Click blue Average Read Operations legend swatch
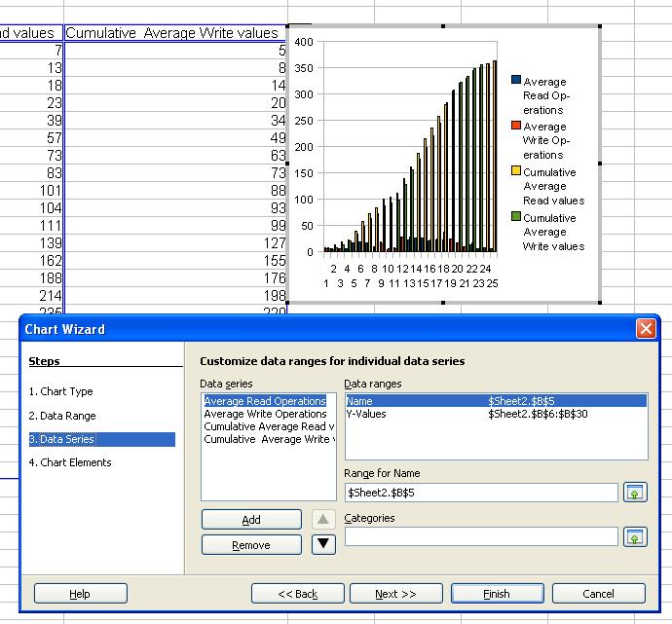This screenshot has width=672, height=624. point(516,82)
